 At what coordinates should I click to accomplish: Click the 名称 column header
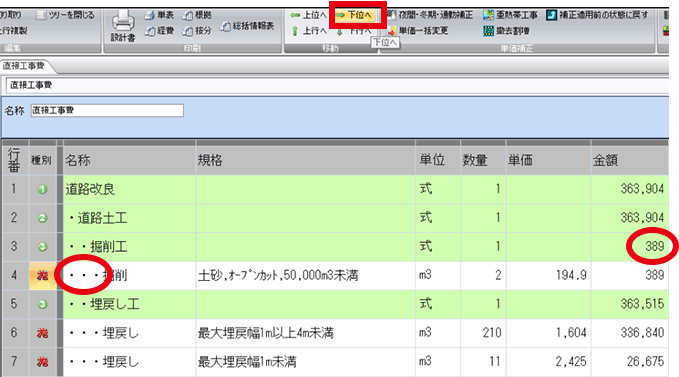129,161
